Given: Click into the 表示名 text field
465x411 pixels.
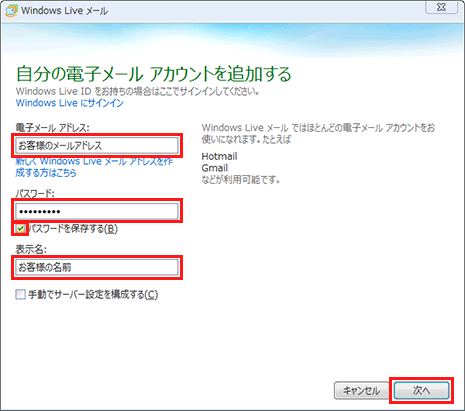Looking at the screenshot, I should (x=97, y=267).
